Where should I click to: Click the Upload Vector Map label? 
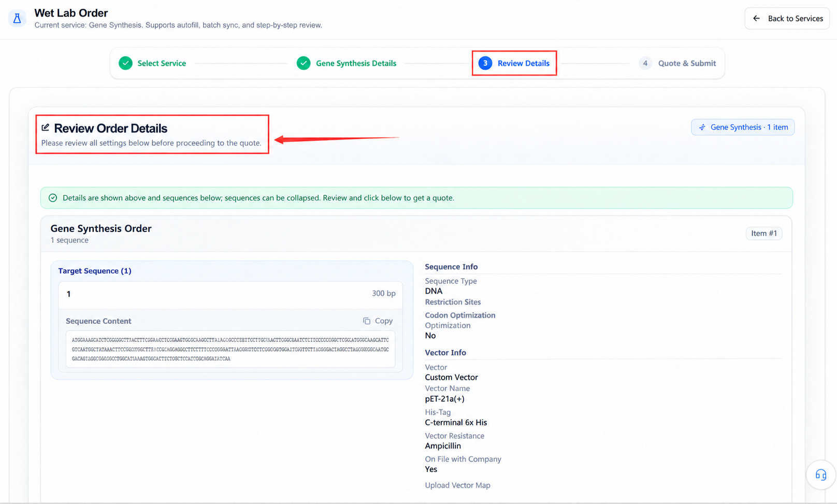tap(457, 485)
